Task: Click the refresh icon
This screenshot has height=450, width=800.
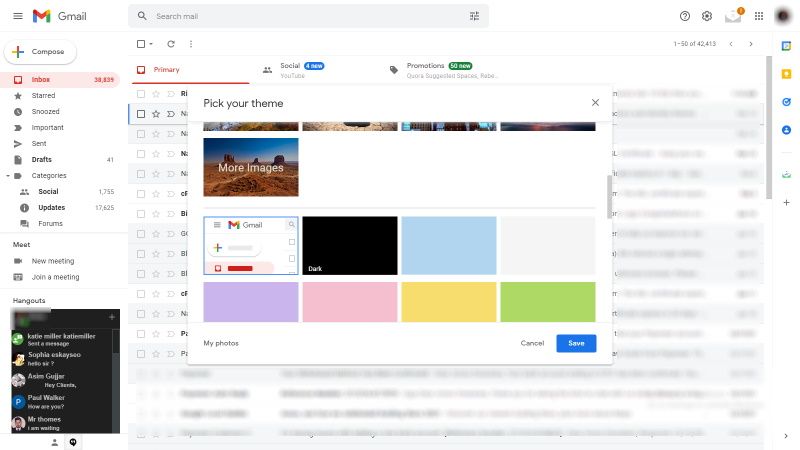Action: 171,44
